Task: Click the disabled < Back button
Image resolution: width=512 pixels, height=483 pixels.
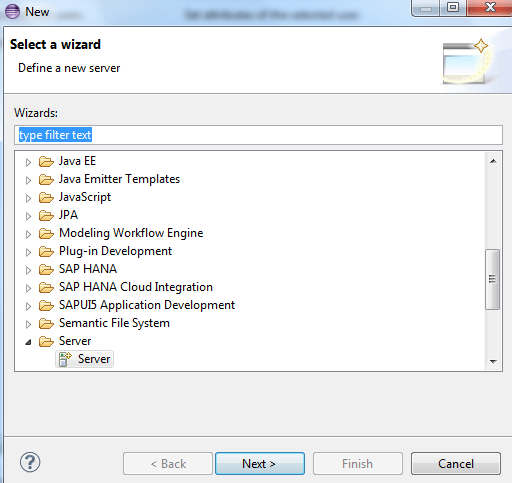Action: click(168, 464)
